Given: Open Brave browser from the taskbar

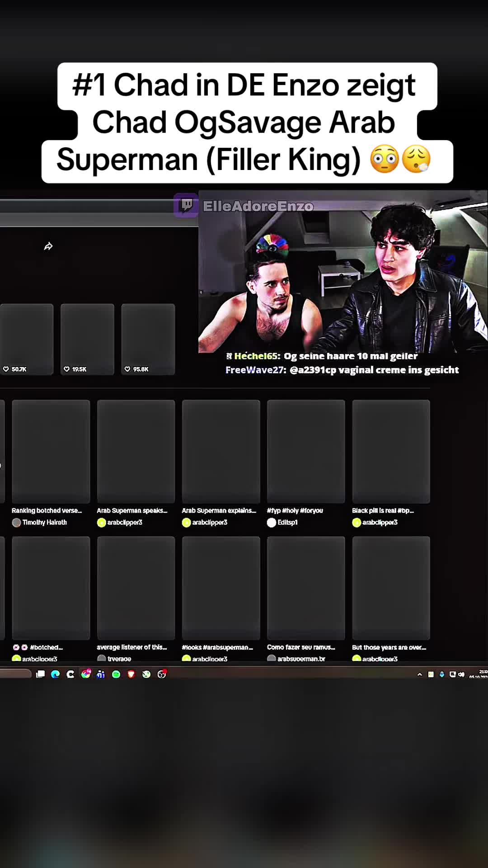Looking at the screenshot, I should pyautogui.click(x=131, y=674).
